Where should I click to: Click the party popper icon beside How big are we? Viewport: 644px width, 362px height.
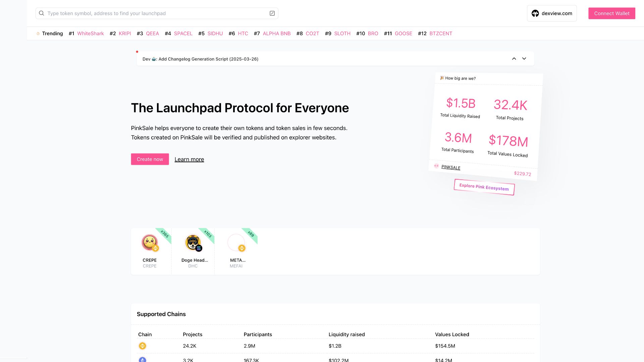pyautogui.click(x=442, y=78)
